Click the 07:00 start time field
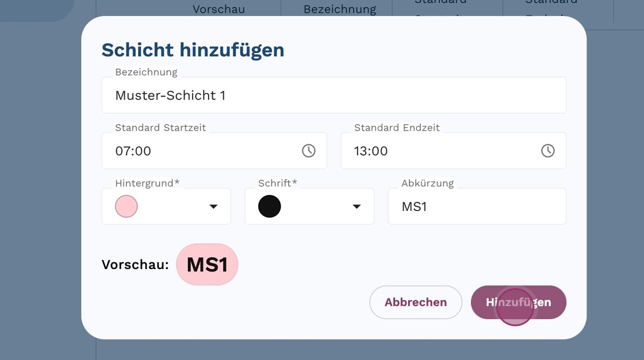Image resolution: width=644 pixels, height=360 pixels. tap(201, 151)
